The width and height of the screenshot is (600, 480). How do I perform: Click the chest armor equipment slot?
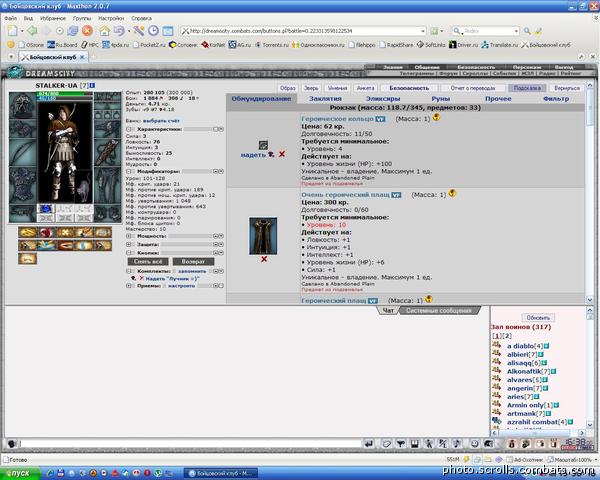coord(23,185)
